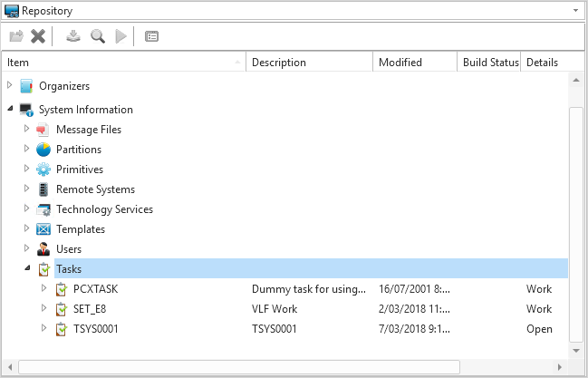Collapse the System Information node
Screen dimensions: 588x378
[10, 109]
